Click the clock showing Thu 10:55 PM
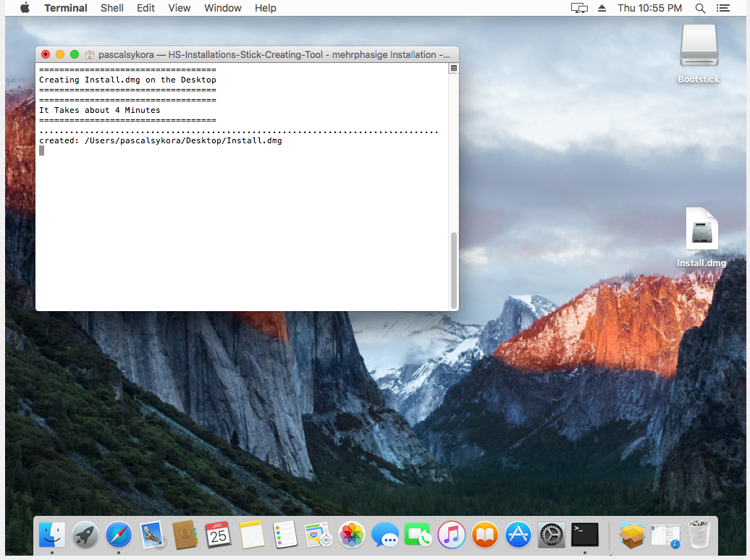750x560 pixels. coord(649,8)
